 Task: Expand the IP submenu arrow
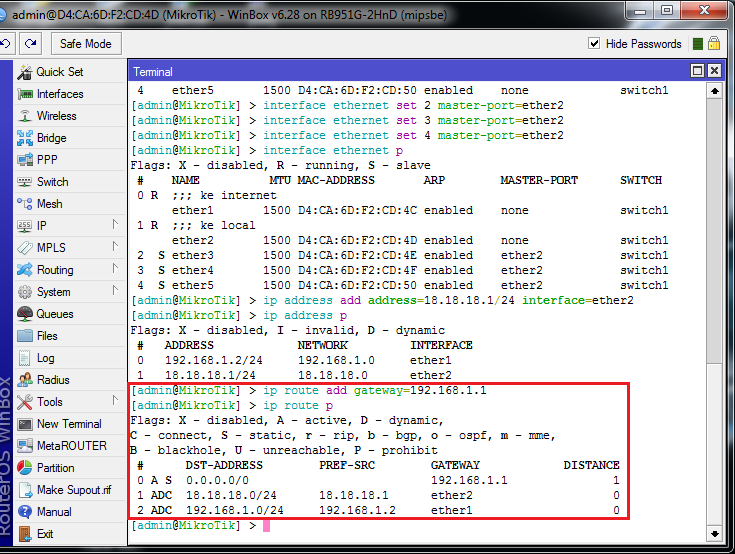115,225
